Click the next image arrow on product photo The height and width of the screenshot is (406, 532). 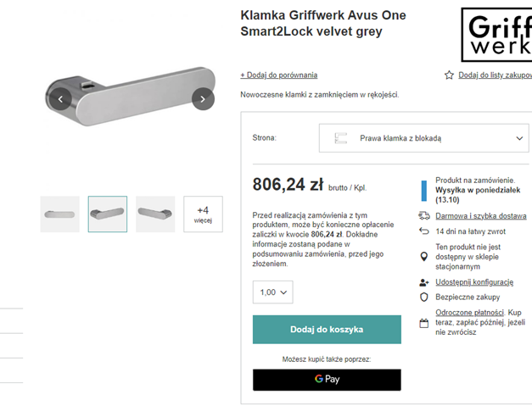coord(202,99)
